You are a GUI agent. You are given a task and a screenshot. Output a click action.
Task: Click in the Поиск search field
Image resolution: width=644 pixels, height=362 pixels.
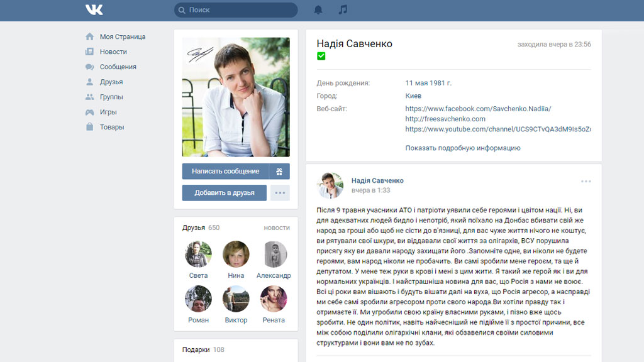(239, 10)
